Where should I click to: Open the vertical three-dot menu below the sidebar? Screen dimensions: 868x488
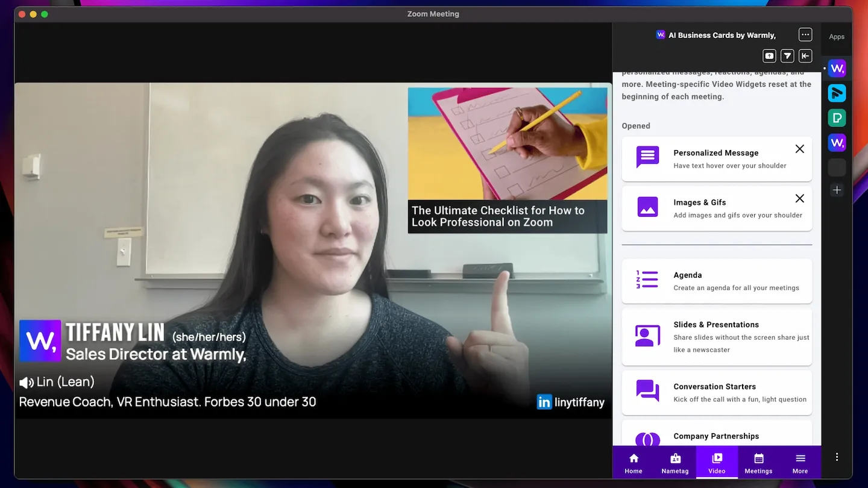pyautogui.click(x=837, y=457)
